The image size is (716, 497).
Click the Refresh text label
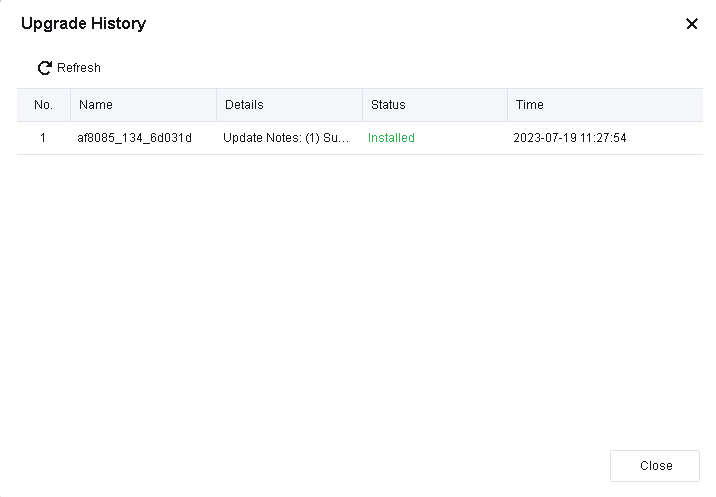[79, 68]
